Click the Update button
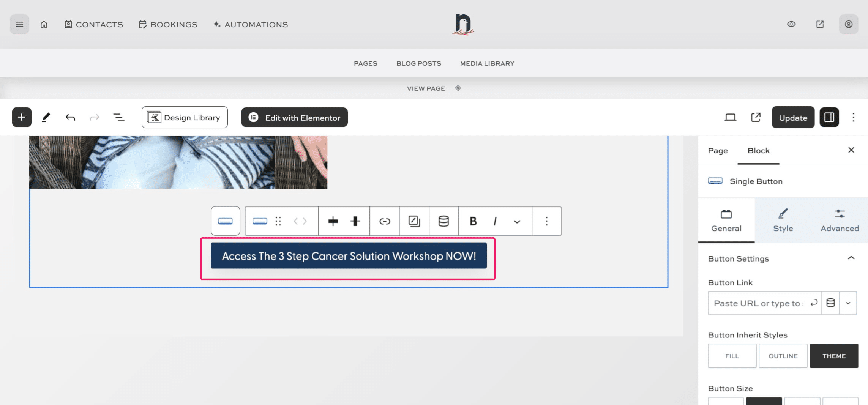Screen dimensions: 868x405 pos(793,118)
